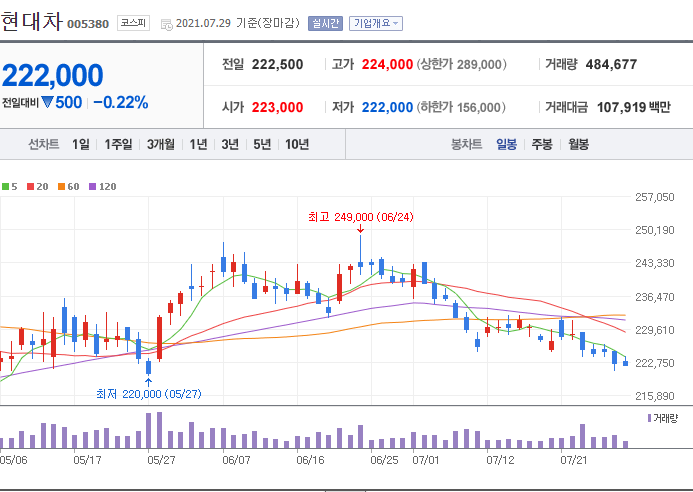This screenshot has height=492, width=693.
Task: Click the 현대차 stock name heading
Action: [x=31, y=21]
